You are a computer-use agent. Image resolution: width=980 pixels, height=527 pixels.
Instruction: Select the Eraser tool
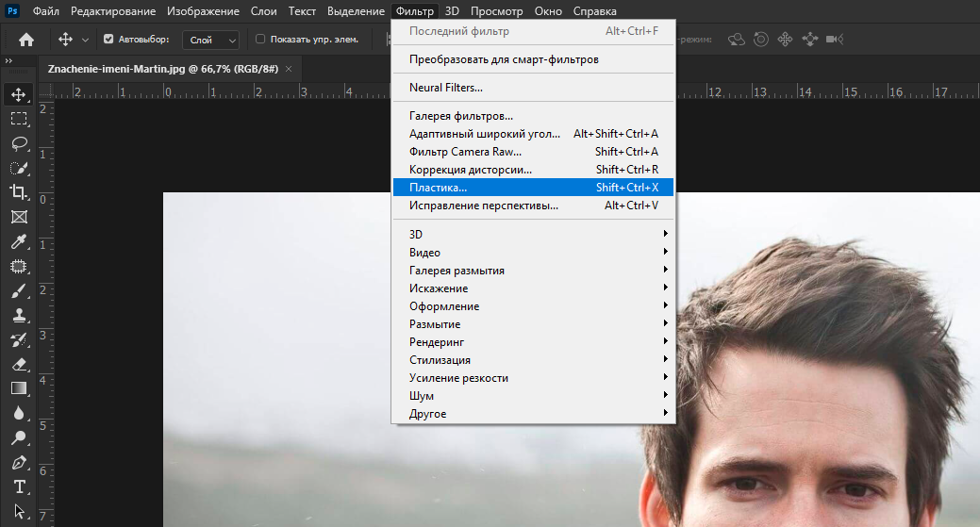point(19,364)
